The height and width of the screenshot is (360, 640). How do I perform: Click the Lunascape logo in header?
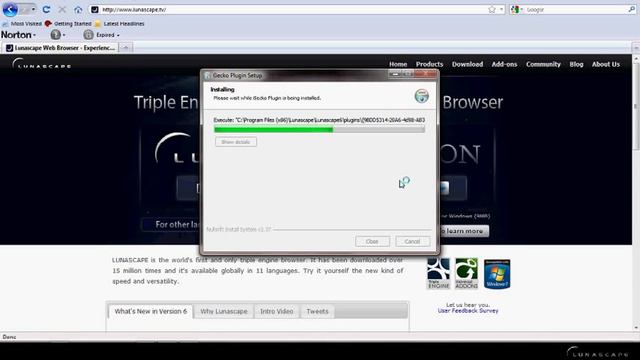[41, 64]
